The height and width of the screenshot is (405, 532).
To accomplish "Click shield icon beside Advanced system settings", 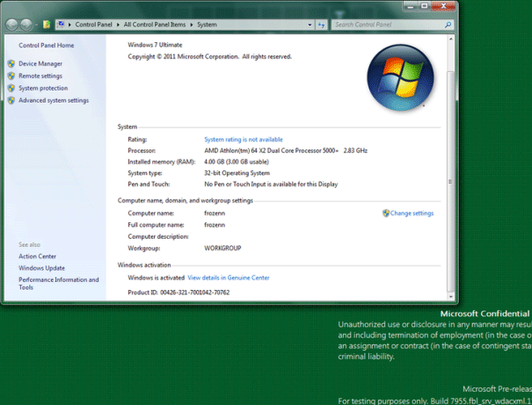I will coord(11,100).
